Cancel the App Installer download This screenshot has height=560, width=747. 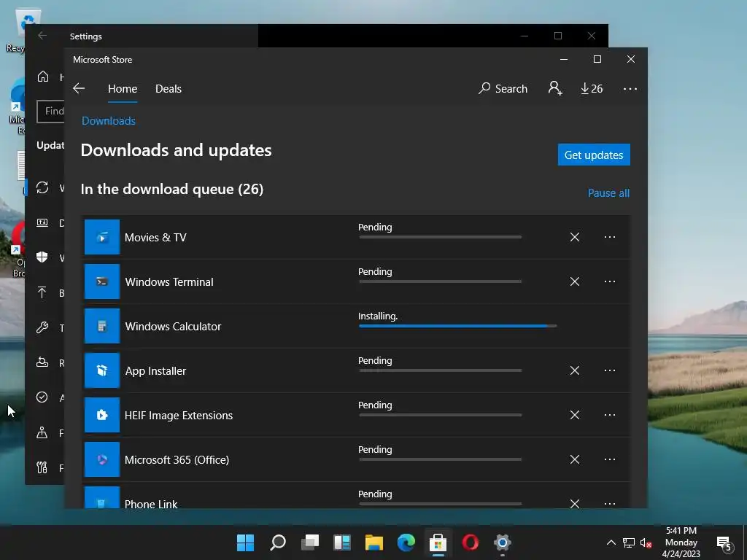[575, 370]
